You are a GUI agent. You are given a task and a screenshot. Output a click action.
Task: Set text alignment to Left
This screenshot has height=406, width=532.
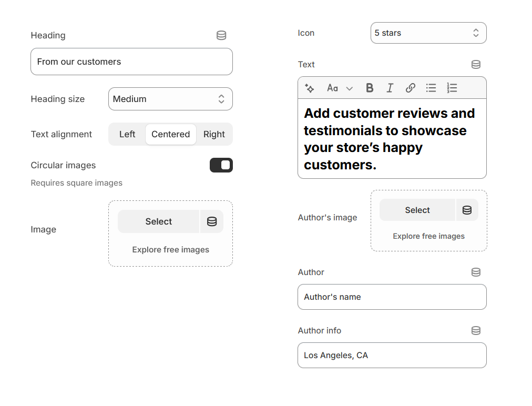point(127,134)
